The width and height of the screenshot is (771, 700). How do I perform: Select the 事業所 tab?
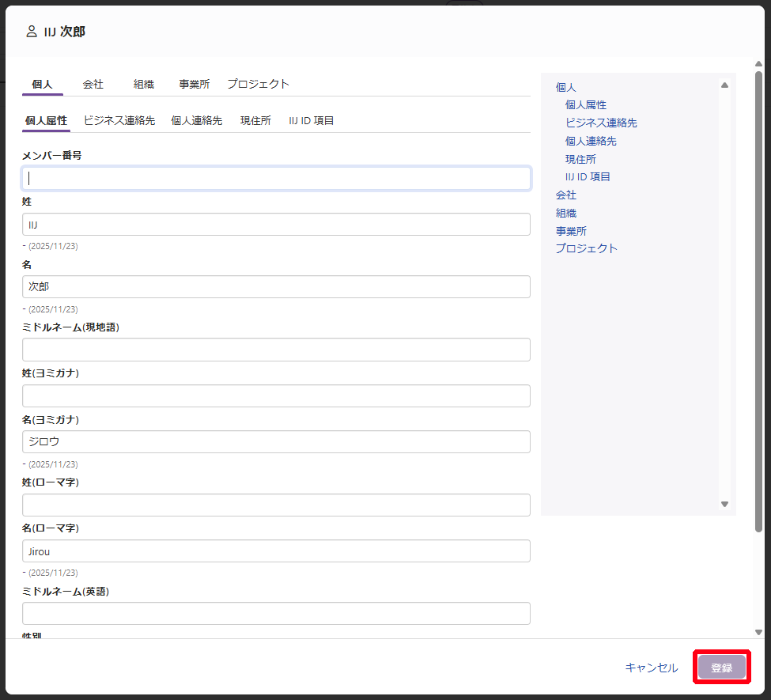(x=195, y=84)
